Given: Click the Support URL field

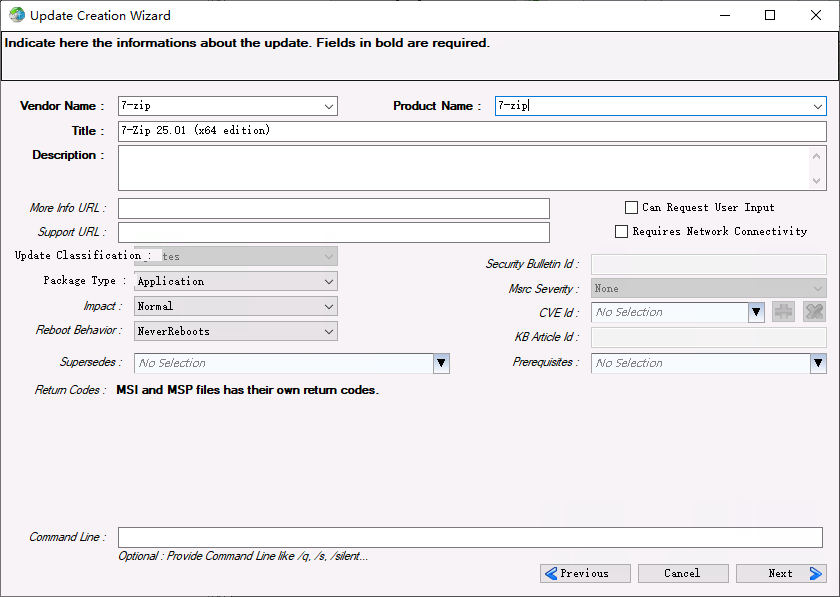Looking at the screenshot, I should tap(334, 233).
